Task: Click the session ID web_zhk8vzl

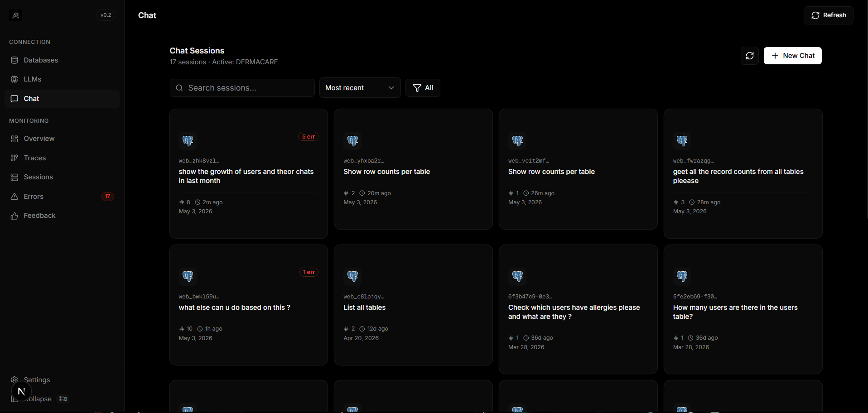Action: 199,161
